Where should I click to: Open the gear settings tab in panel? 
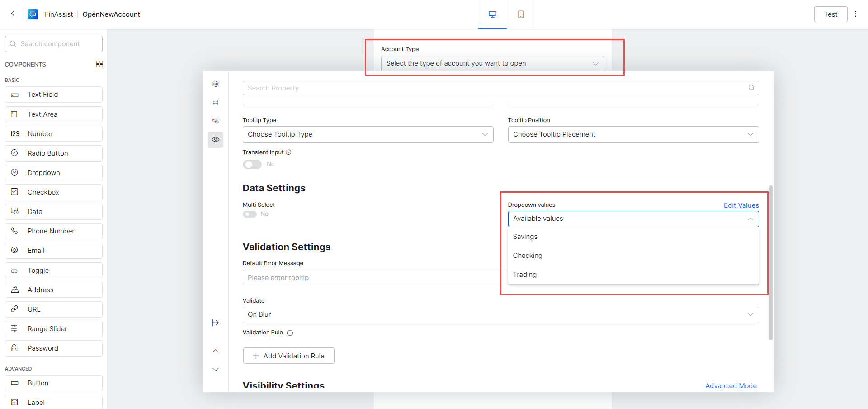pos(216,84)
